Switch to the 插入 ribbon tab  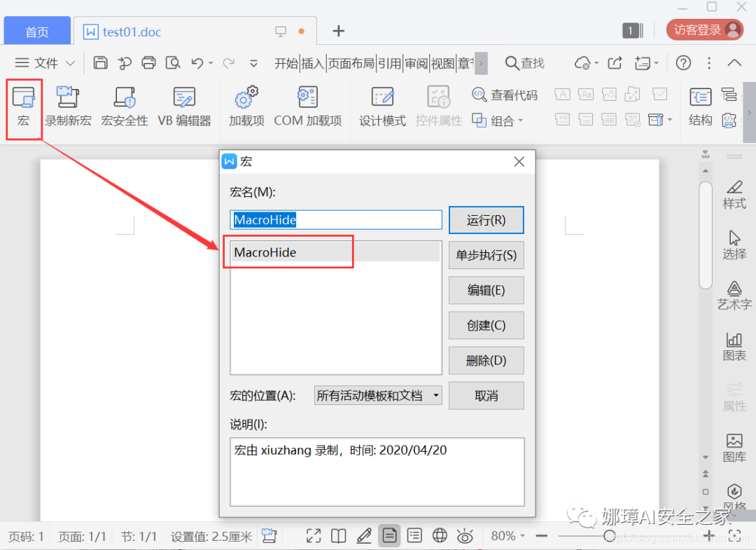point(313,63)
